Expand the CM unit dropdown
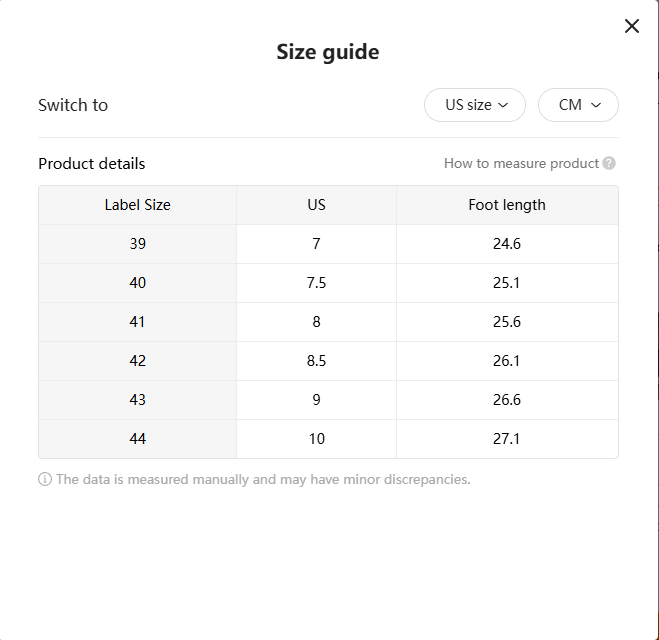Image resolution: width=659 pixels, height=640 pixels. pos(578,105)
